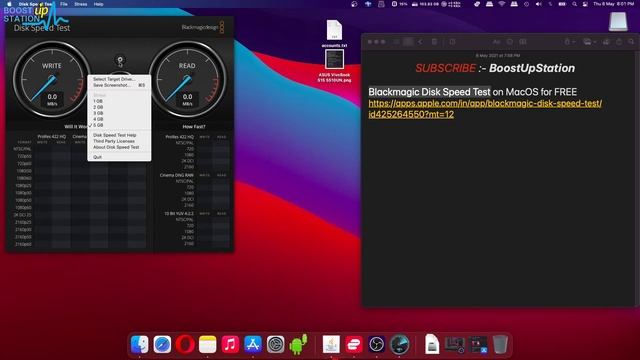Click the Wi-Fi icon in menu bar
640x360 pixels.
pyautogui.click(x=502, y=4)
